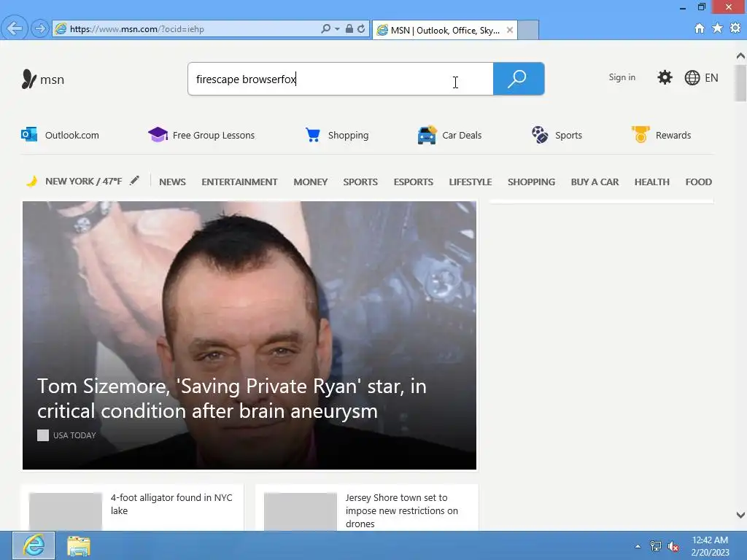This screenshot has width=747, height=560.
Task: Click the muted volume tray icon
Action: coord(673,547)
